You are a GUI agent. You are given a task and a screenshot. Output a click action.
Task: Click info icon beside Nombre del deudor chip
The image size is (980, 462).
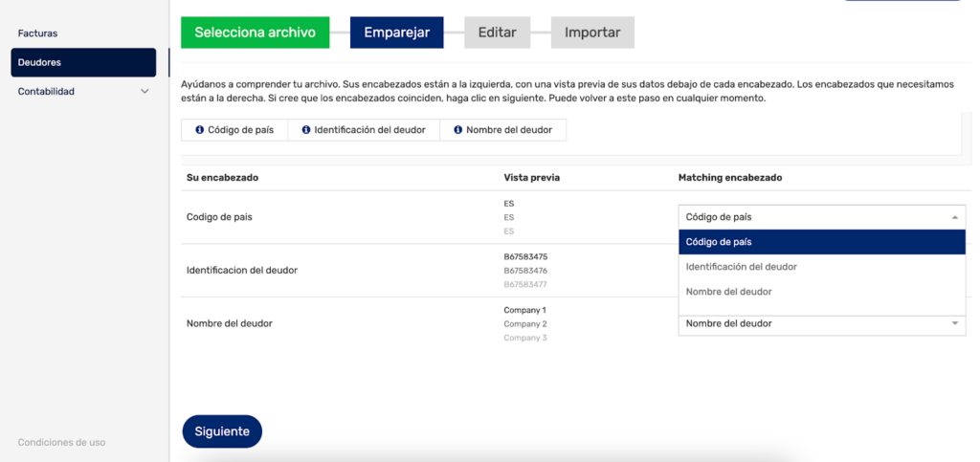(x=457, y=130)
